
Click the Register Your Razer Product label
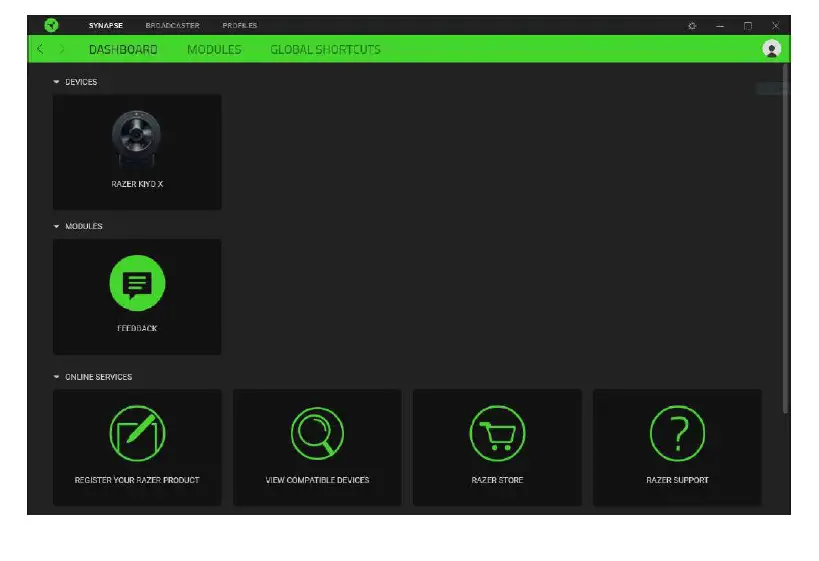tap(137, 480)
